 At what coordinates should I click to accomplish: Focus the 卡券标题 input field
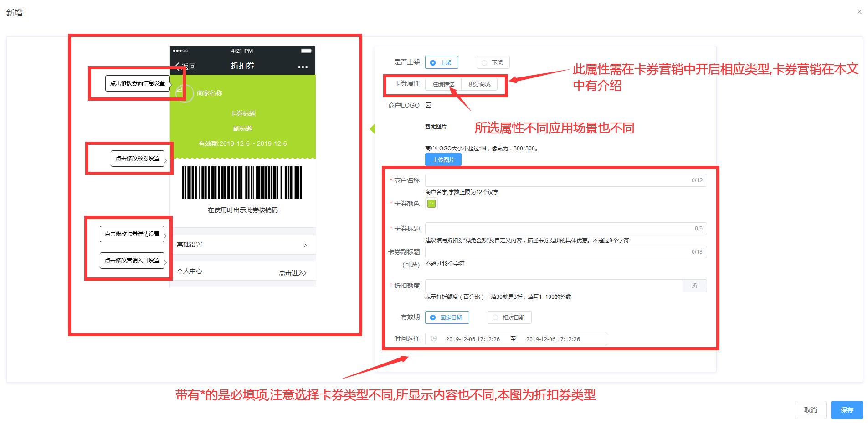pyautogui.click(x=566, y=229)
